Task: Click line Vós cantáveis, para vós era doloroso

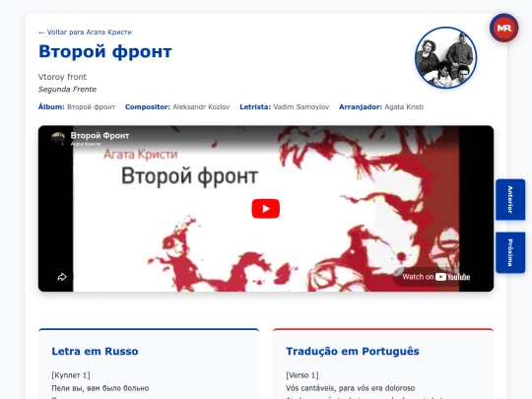Action: tap(351, 388)
